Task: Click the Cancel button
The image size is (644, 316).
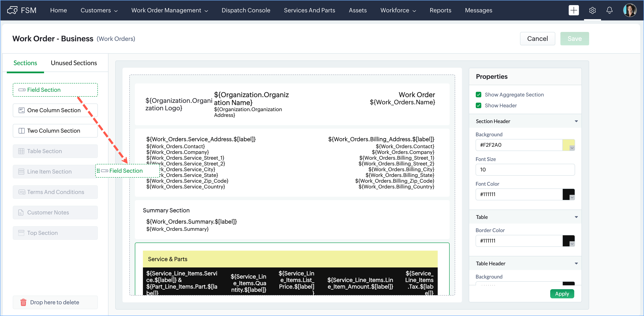Action: (537, 39)
